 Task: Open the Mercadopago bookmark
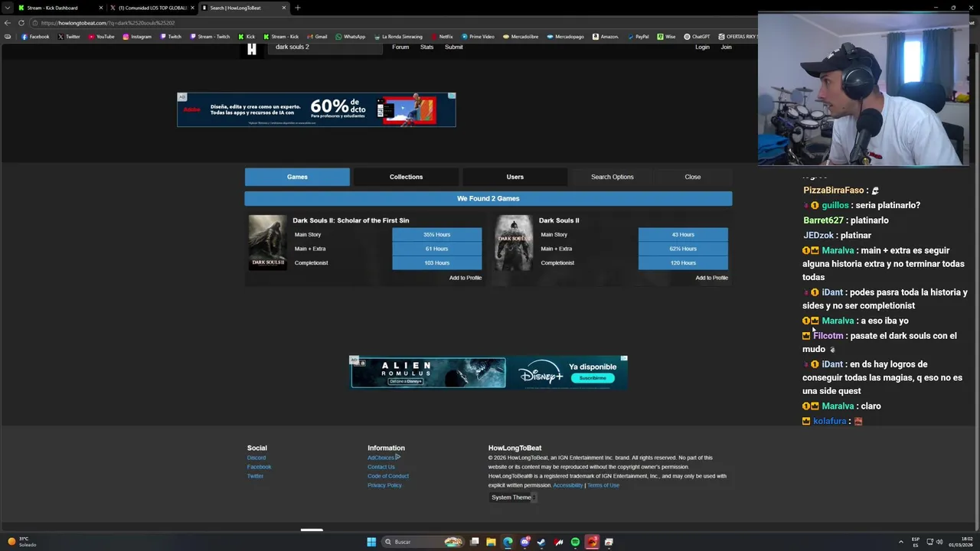(x=565, y=37)
